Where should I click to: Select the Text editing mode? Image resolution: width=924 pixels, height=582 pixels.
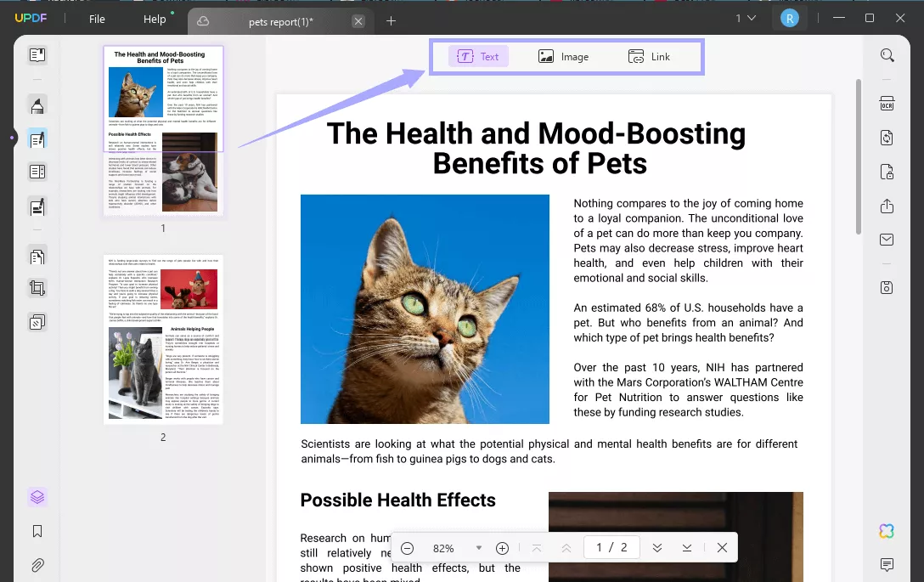pyautogui.click(x=478, y=57)
